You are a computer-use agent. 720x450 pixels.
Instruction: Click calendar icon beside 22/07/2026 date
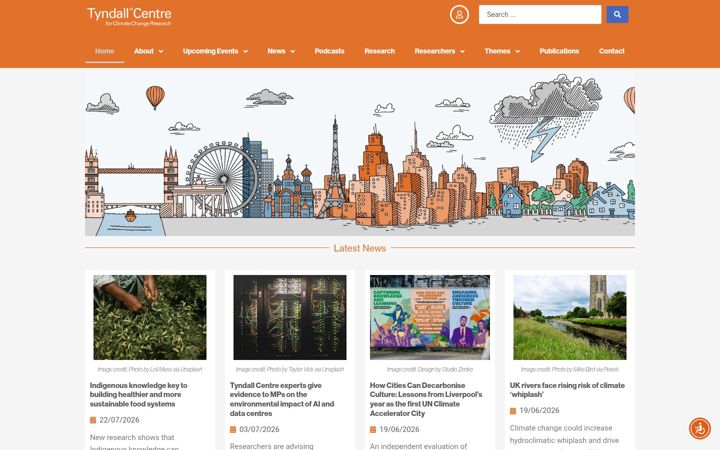click(93, 420)
